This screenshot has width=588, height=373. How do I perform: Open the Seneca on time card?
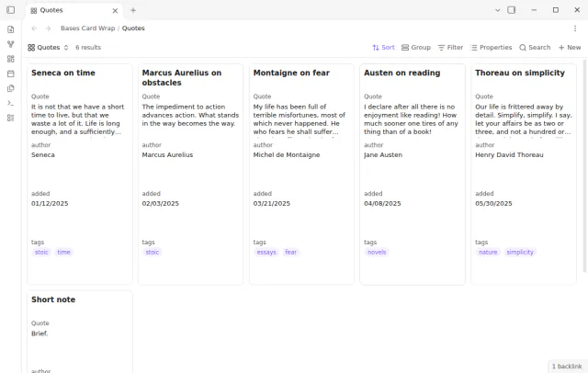coord(80,175)
